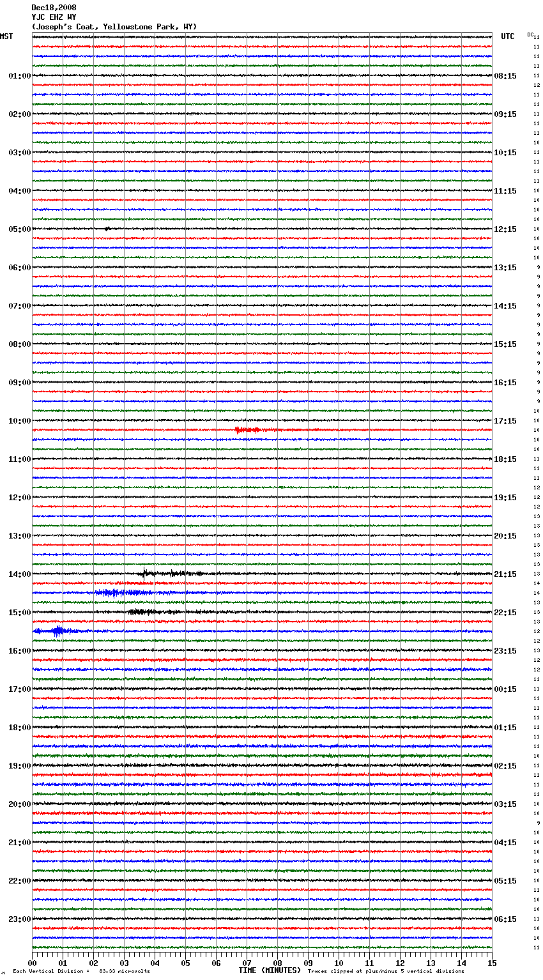Click the 21:15 UTC time label
This screenshot has height=980, width=543.
505,574
